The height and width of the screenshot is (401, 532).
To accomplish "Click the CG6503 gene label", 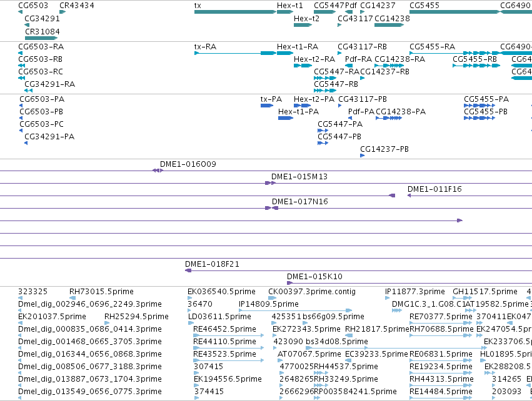I will point(33,6).
